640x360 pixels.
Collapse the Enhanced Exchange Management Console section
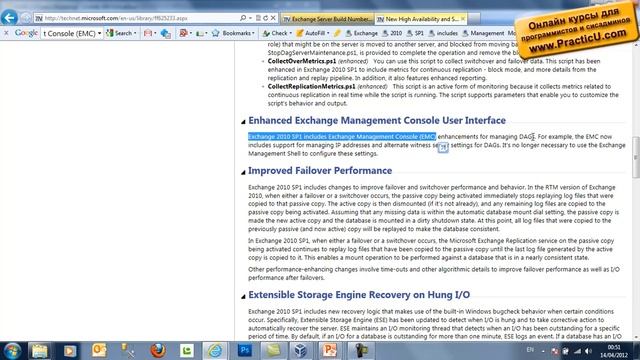(x=243, y=122)
